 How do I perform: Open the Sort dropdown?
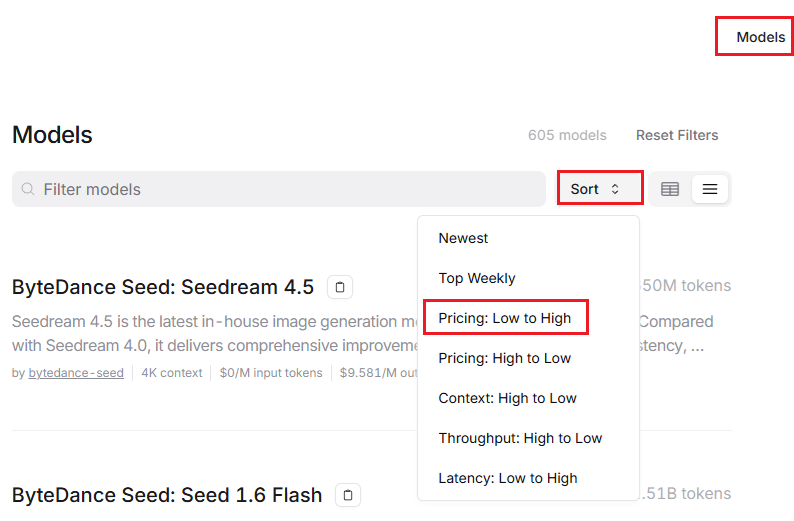[598, 189]
